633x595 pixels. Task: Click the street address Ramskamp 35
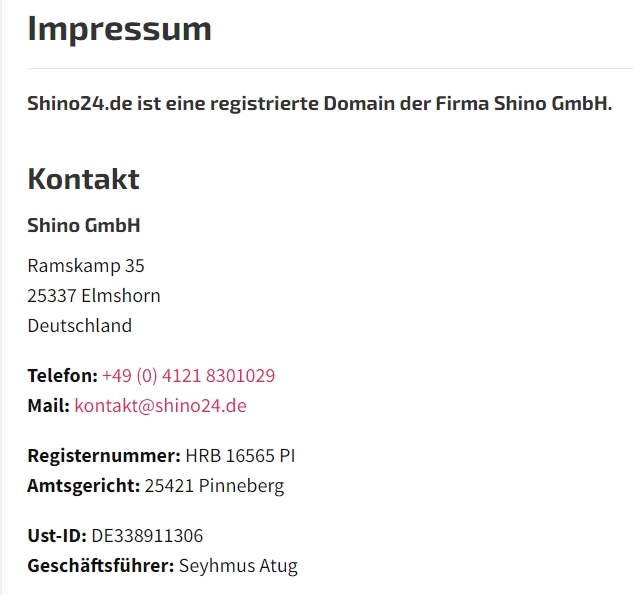(86, 266)
